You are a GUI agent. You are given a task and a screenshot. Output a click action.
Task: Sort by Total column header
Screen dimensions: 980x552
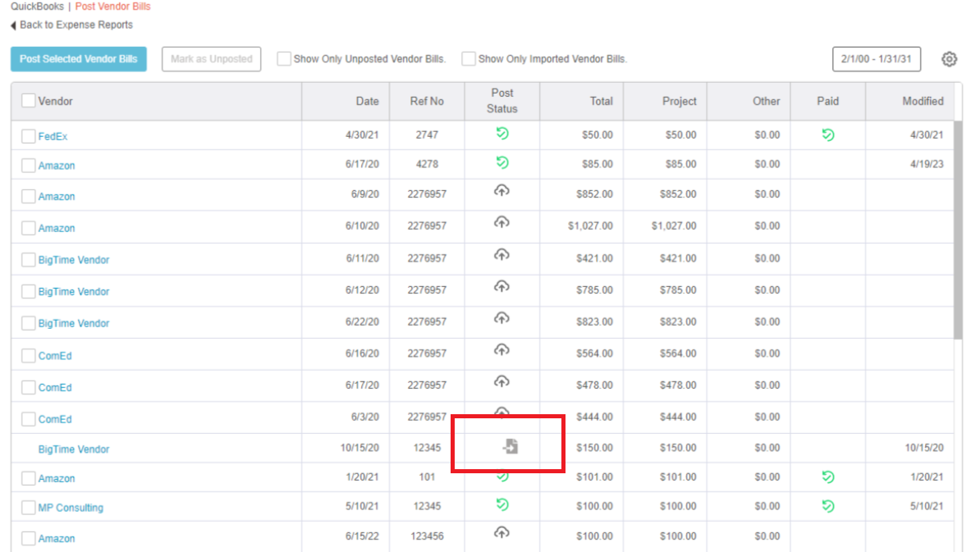pos(602,101)
